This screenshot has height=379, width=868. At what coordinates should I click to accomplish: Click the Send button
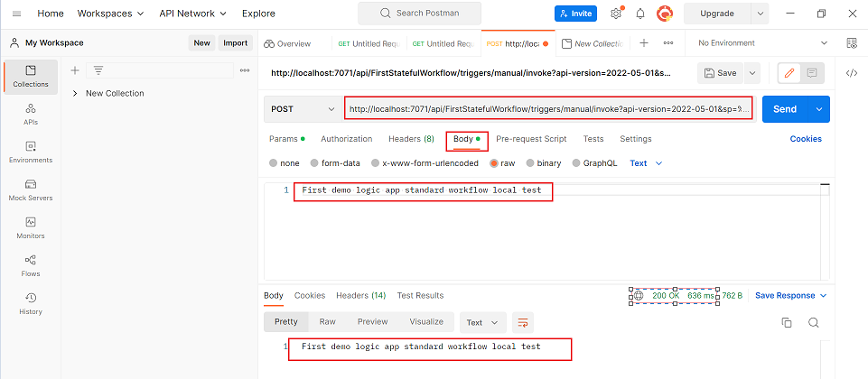785,109
